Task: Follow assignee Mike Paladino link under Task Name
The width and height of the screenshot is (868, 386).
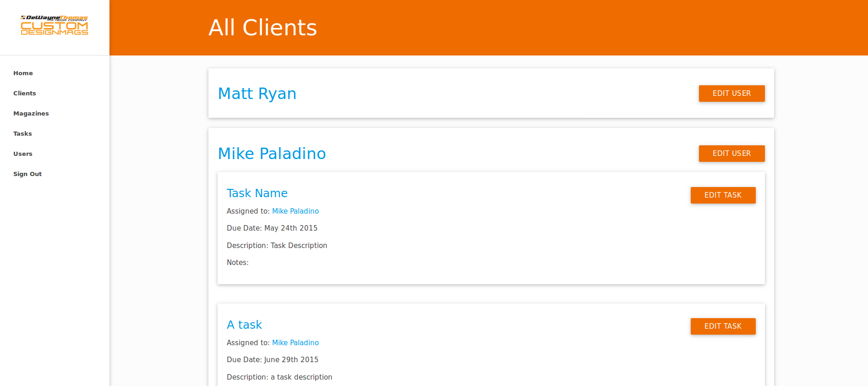Action: click(295, 211)
